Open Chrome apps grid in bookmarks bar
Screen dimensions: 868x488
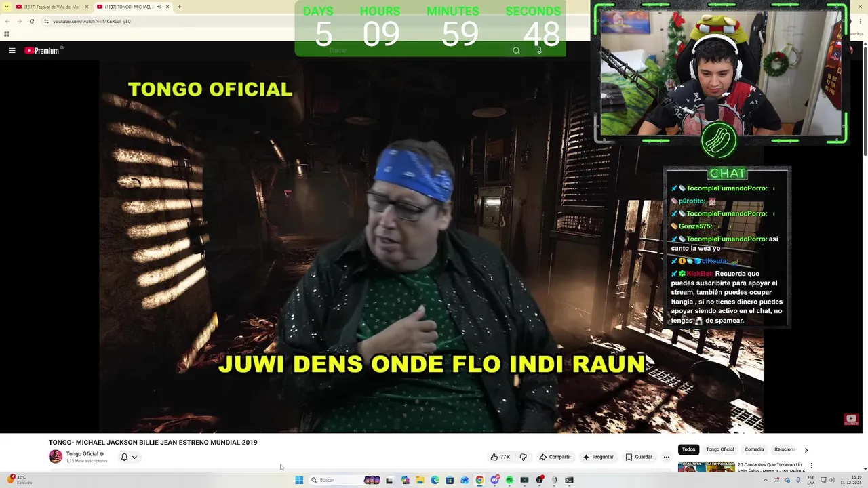click(7, 34)
